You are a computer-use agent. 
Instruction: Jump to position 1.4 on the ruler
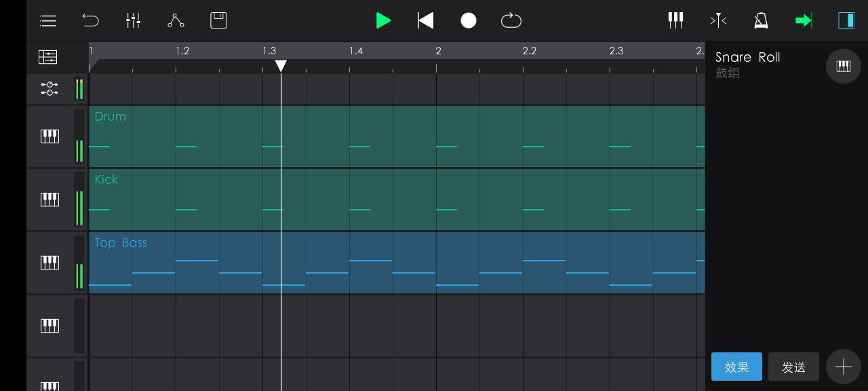tap(356, 51)
